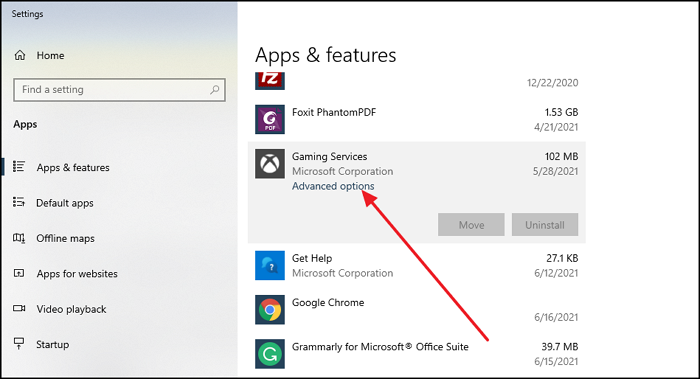Image resolution: width=700 pixels, height=379 pixels.
Task: Select the Get Help name
Action: (x=312, y=258)
